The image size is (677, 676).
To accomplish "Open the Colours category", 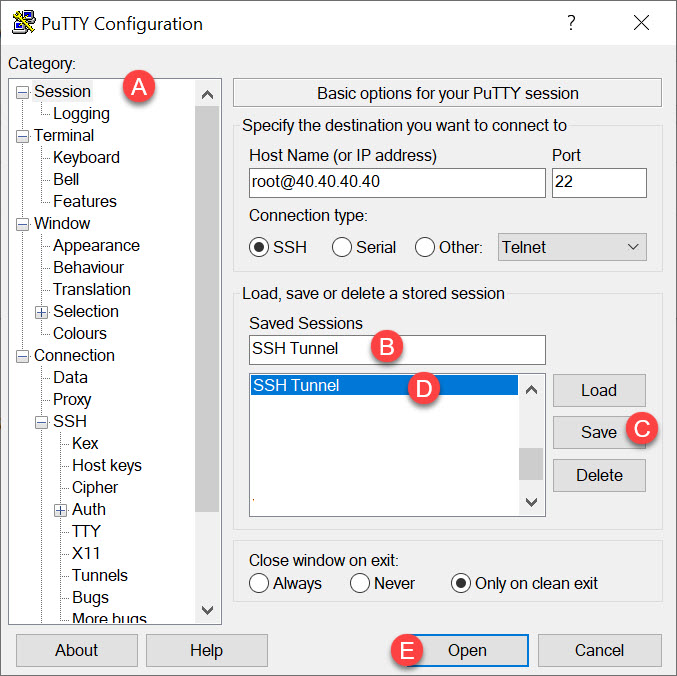I will pos(79,334).
